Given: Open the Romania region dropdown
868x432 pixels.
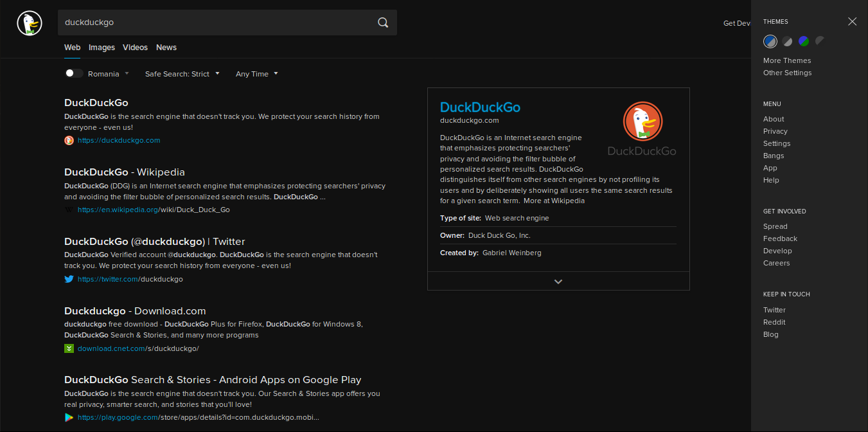Looking at the screenshot, I should point(109,74).
